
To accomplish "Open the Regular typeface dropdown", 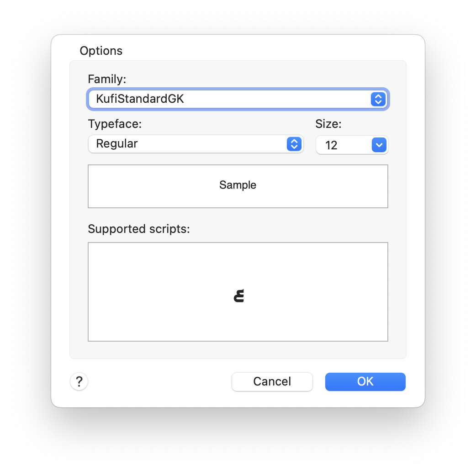I will point(196,144).
